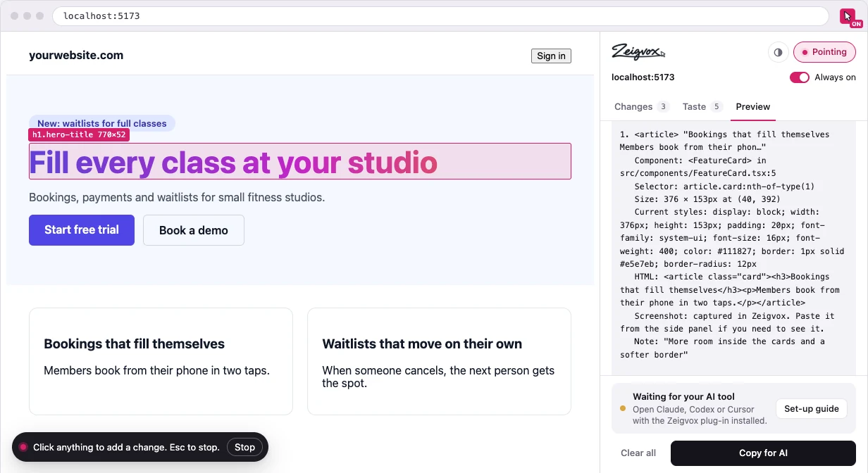Click the Zeigvox extension icon in browser toolbar
The height and width of the screenshot is (473, 868).
[x=848, y=16]
